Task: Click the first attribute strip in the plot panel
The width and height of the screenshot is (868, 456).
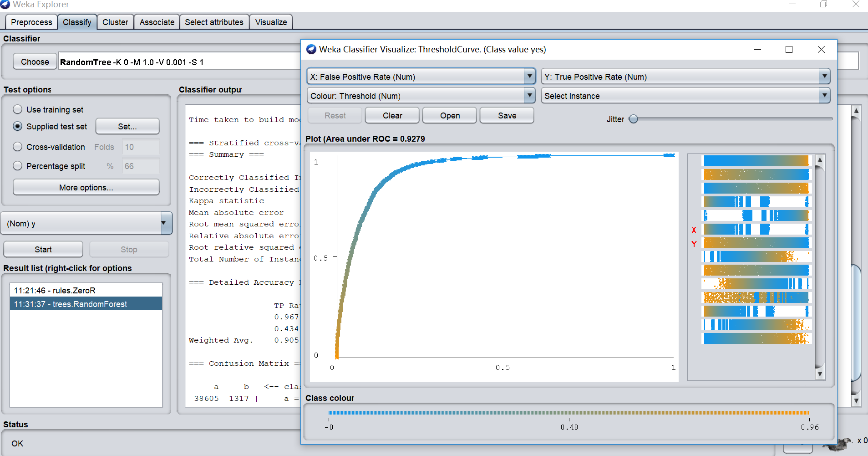Action: pos(756,161)
